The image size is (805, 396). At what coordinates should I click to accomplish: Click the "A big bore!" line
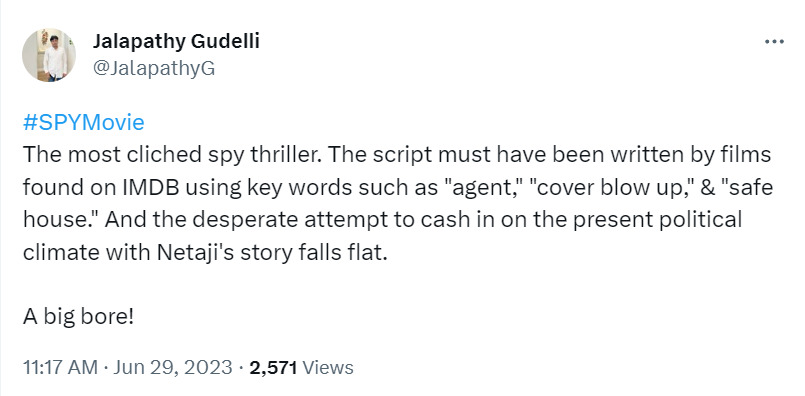[x=78, y=317]
